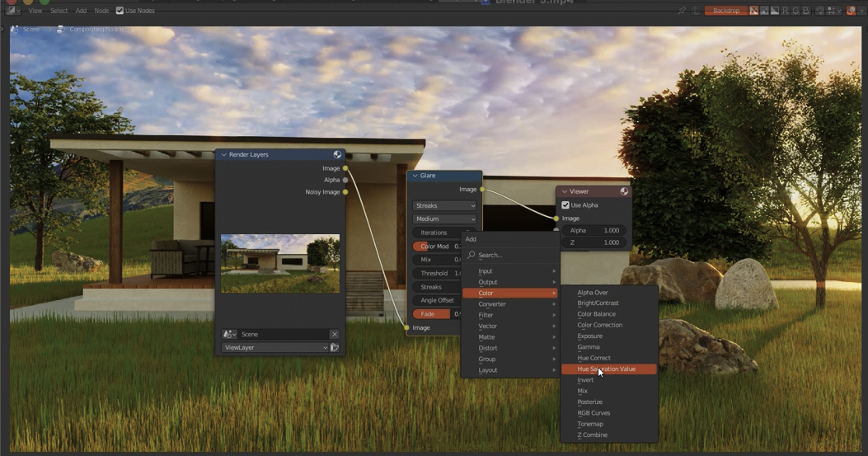Viewport: 868px width, 456px height.
Task: Click the Iterations field in Glare node
Action: tap(438, 233)
